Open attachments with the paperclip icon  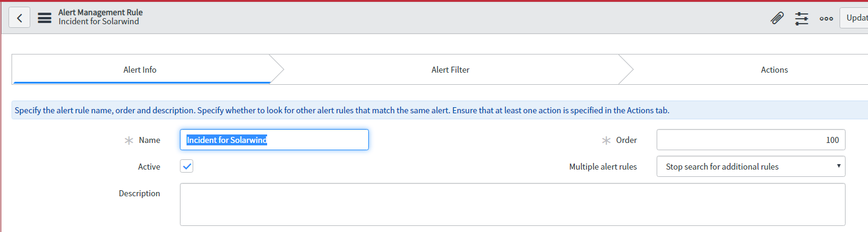click(x=777, y=18)
